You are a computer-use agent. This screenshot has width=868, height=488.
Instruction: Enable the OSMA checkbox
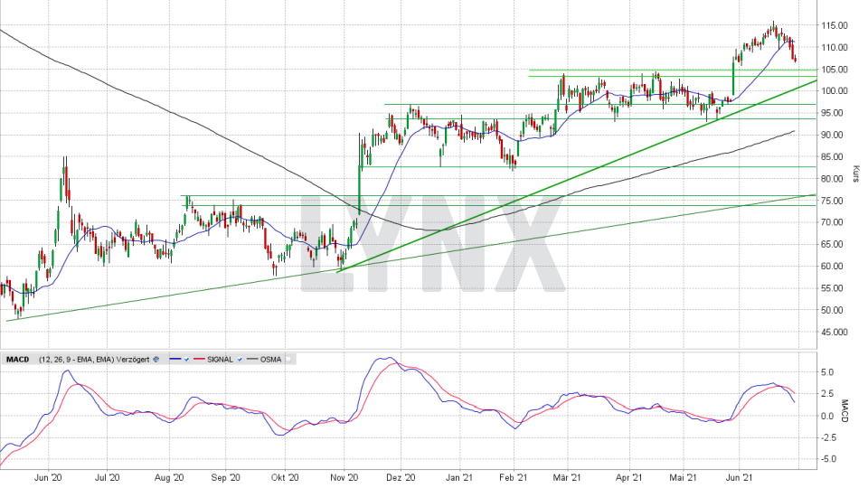288,360
